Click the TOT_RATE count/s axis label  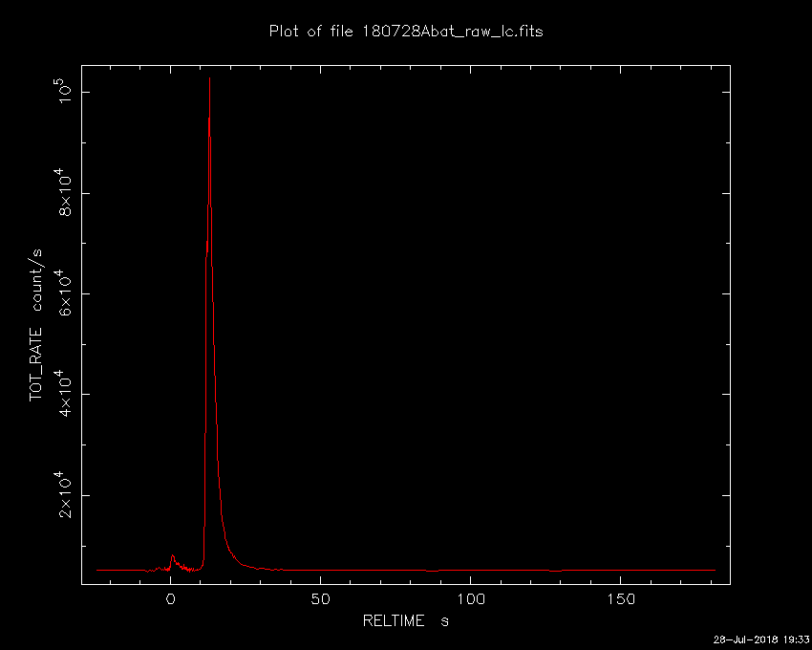(36, 325)
